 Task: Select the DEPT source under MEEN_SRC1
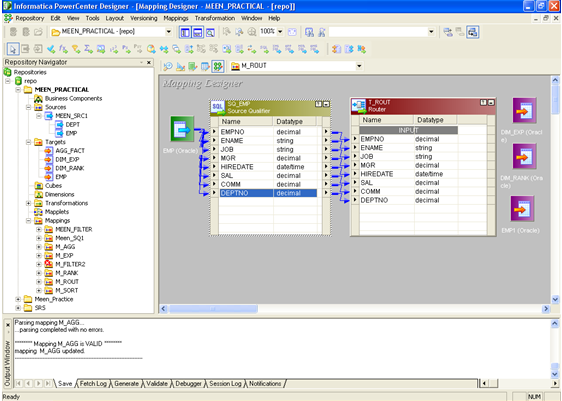72,125
